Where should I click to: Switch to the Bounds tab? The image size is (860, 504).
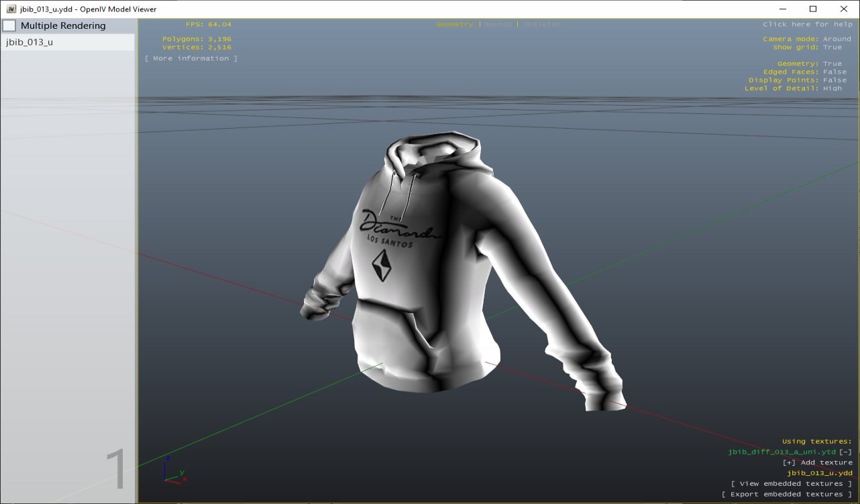tap(498, 24)
